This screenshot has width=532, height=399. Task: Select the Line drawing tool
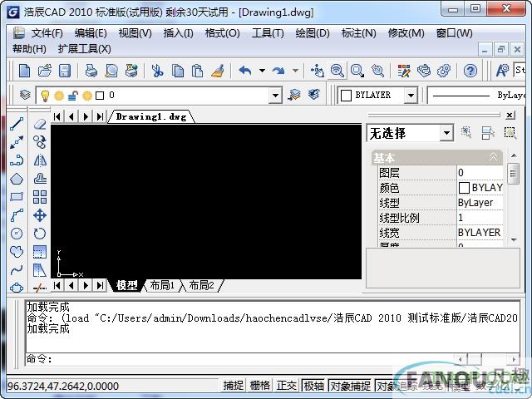click(x=17, y=124)
